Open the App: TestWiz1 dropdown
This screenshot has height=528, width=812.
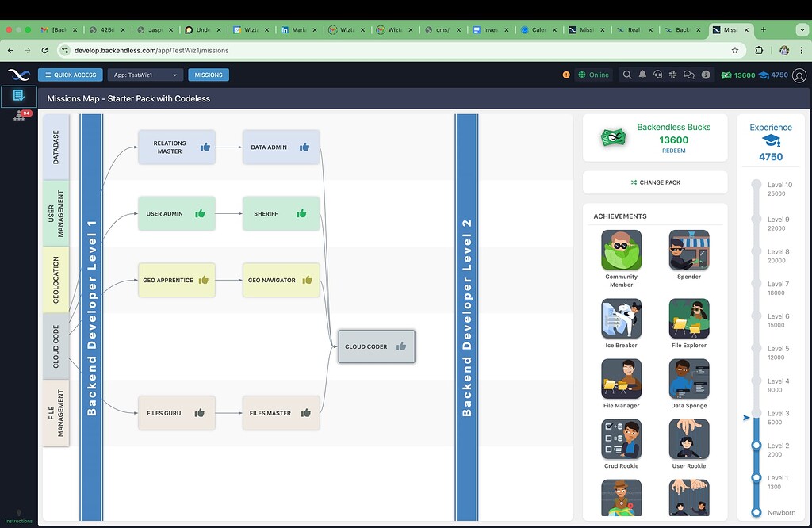pos(146,75)
